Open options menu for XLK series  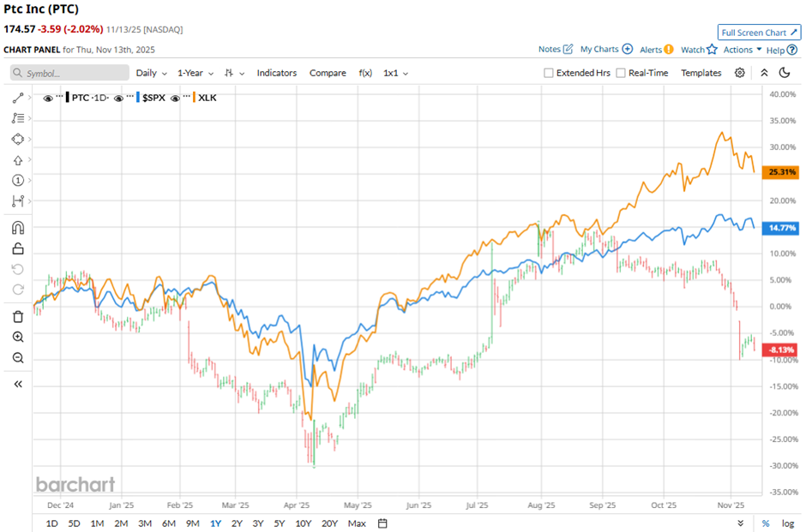coord(186,96)
